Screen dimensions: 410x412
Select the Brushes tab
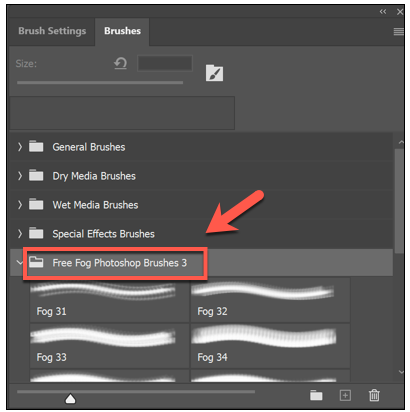point(122,31)
